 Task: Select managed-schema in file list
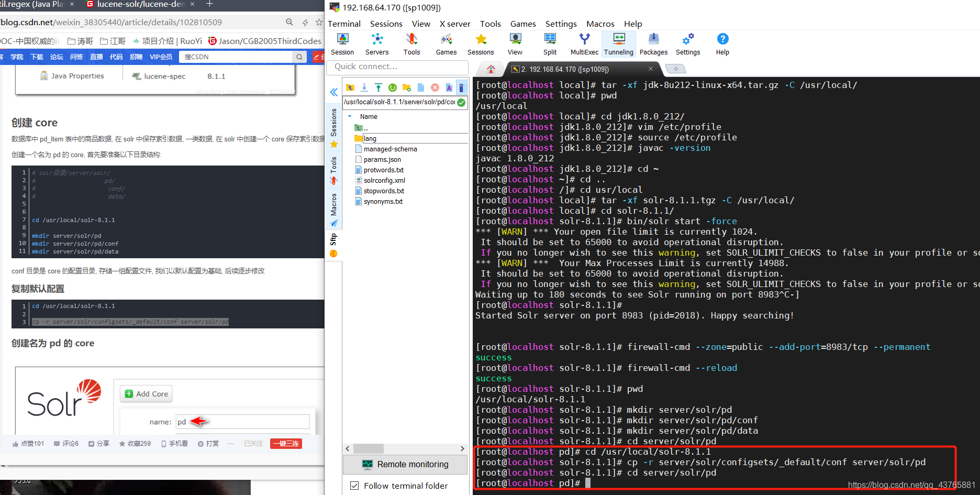pyautogui.click(x=390, y=149)
